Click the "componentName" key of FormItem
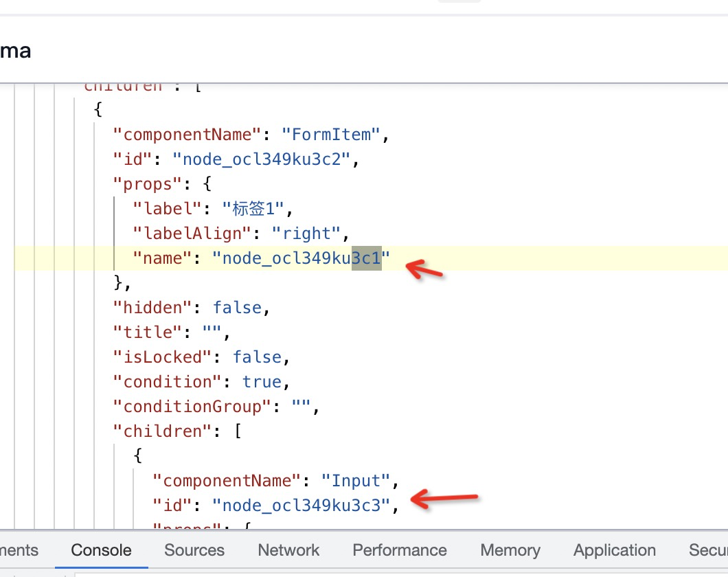728x577 pixels. (187, 135)
